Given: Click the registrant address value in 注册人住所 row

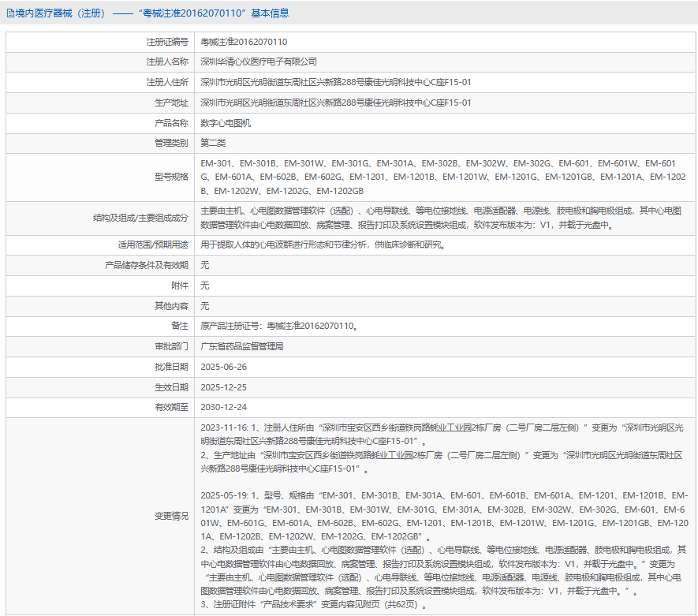Looking at the screenshot, I should (x=336, y=82).
